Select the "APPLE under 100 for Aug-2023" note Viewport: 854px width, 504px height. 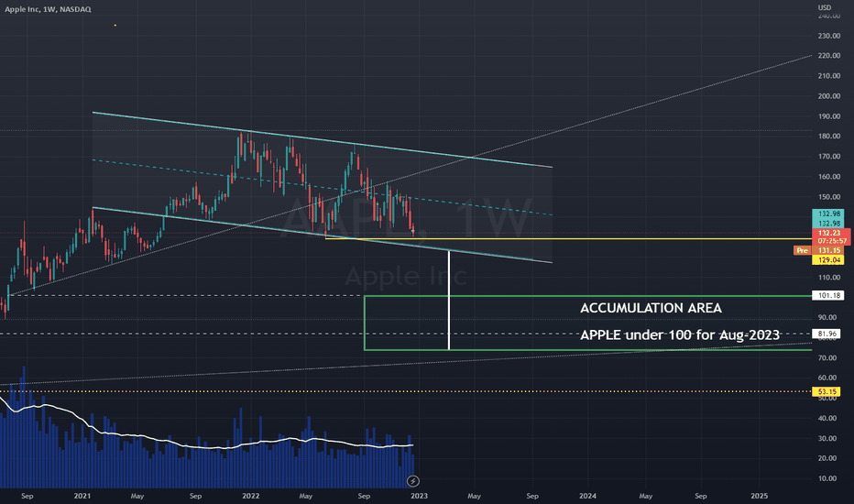[680, 334]
